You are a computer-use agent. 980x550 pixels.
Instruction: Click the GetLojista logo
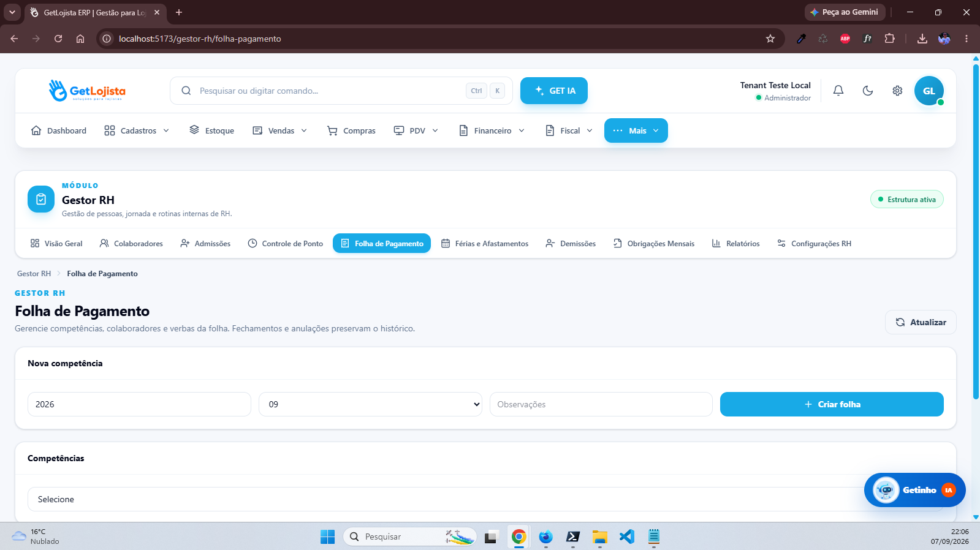(x=87, y=91)
